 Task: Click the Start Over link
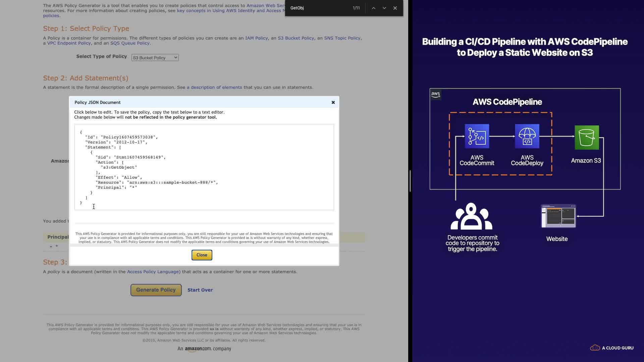pyautogui.click(x=200, y=290)
